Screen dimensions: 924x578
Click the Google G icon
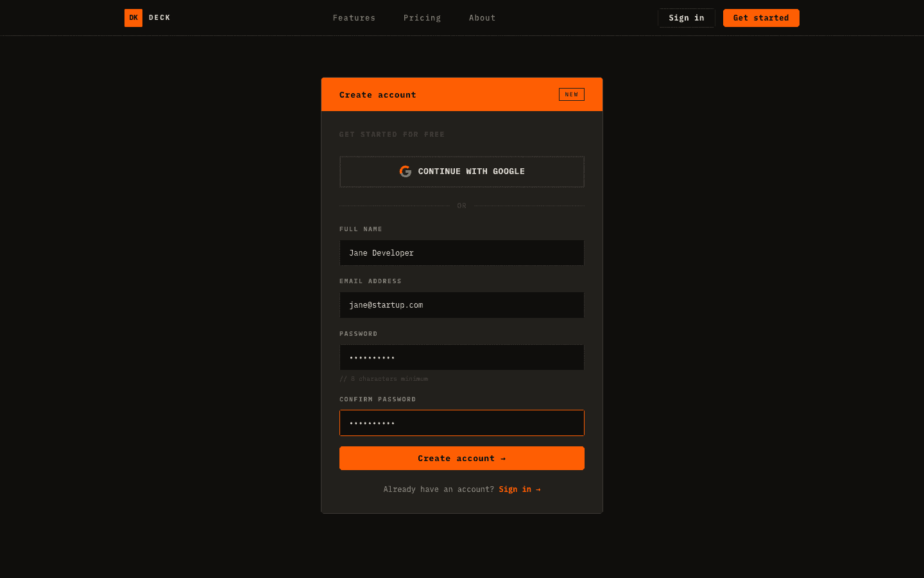pos(405,171)
